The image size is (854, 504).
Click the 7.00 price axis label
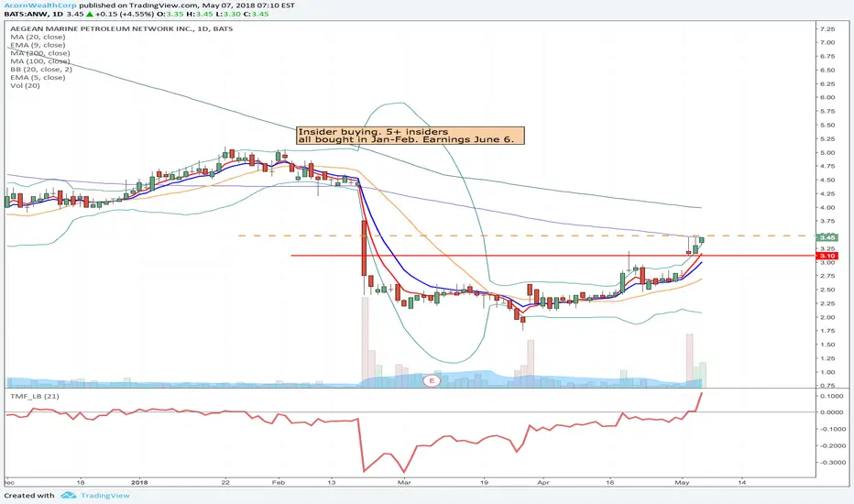[x=827, y=42]
